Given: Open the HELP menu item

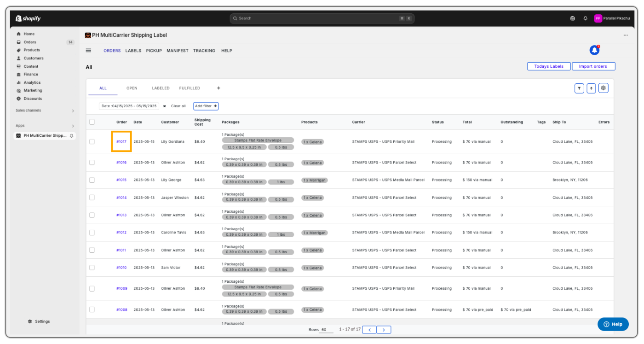Looking at the screenshot, I should click(227, 51).
